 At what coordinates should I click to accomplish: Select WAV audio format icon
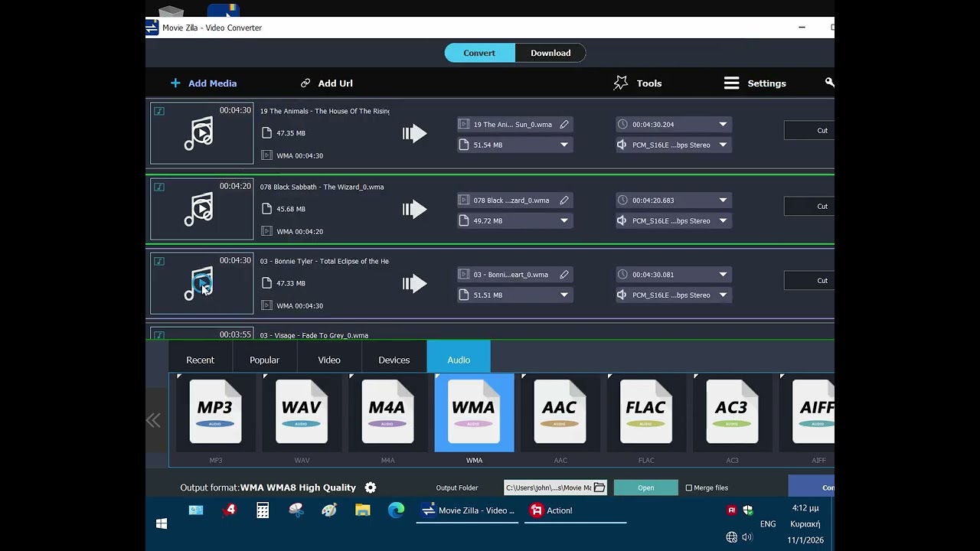302,412
